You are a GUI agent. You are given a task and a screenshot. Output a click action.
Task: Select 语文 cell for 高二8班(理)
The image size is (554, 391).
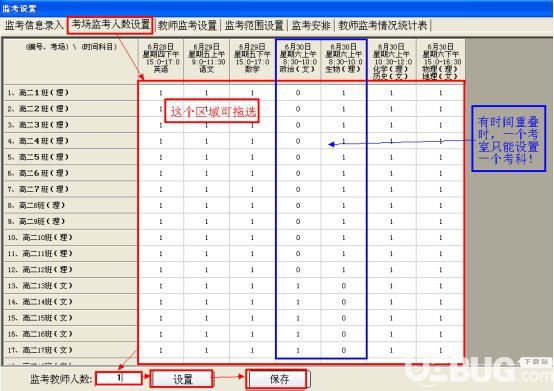click(x=206, y=205)
